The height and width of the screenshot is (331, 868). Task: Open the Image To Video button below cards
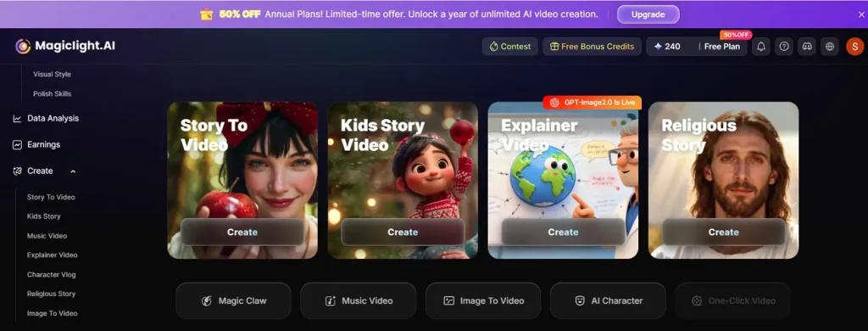(x=482, y=300)
